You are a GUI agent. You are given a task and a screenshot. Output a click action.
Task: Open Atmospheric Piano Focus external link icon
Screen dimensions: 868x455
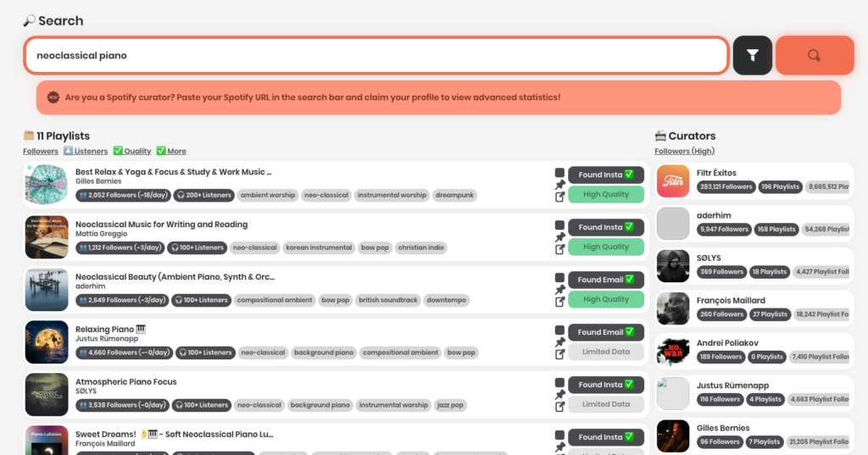pyautogui.click(x=560, y=407)
